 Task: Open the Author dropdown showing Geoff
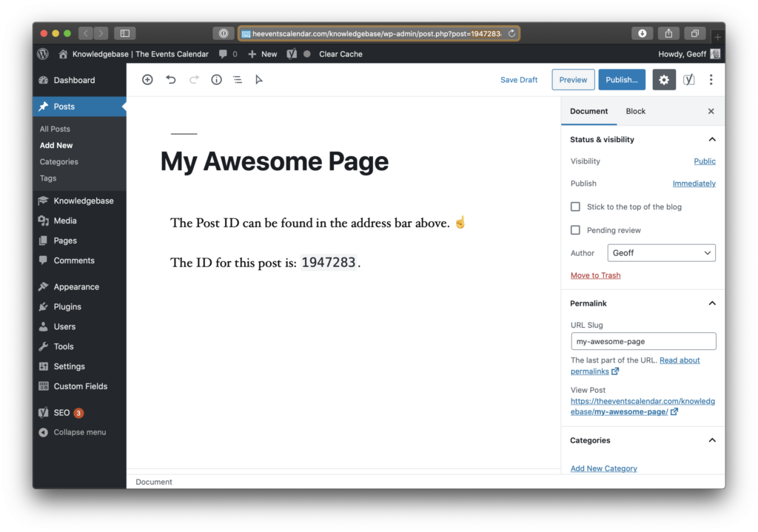pos(661,253)
